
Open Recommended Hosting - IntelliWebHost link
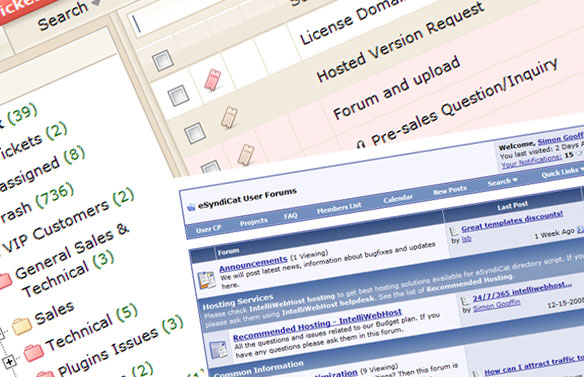click(x=317, y=325)
